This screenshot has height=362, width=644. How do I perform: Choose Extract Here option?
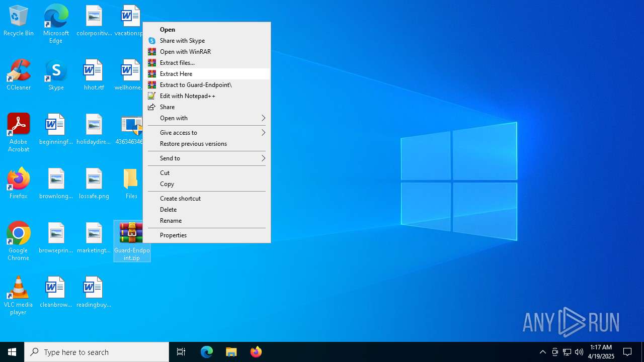coord(207,74)
